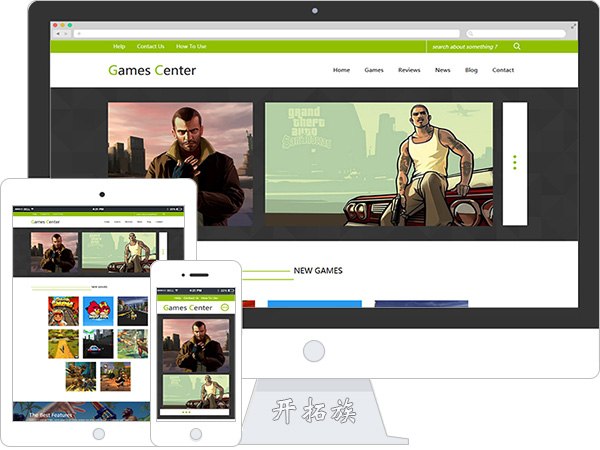Open GTA San Andreas slide on desktop
The image size is (600, 450).
pos(379,164)
